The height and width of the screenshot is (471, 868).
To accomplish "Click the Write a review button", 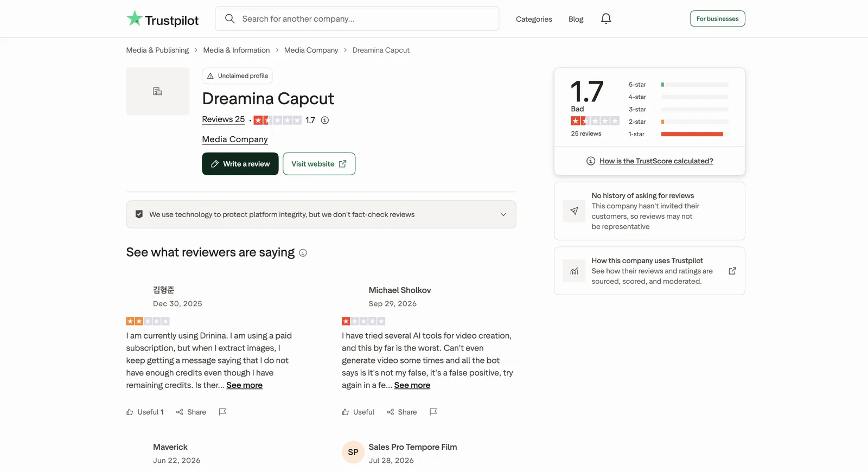I will coord(240,164).
